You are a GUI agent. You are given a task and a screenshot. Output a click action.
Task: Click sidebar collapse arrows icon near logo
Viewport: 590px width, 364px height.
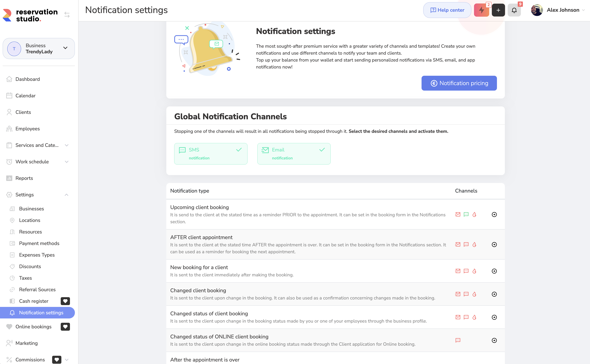(x=67, y=15)
